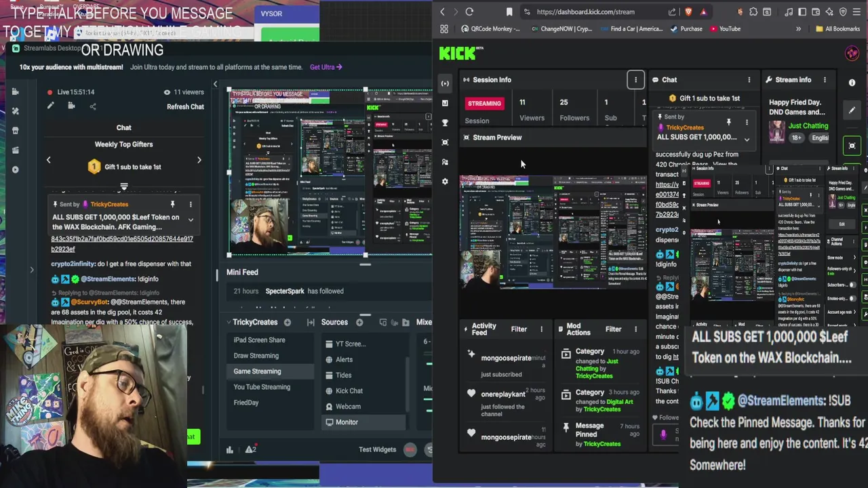
Task: Open the Activity Feed three-dot menu
Action: tap(541, 329)
